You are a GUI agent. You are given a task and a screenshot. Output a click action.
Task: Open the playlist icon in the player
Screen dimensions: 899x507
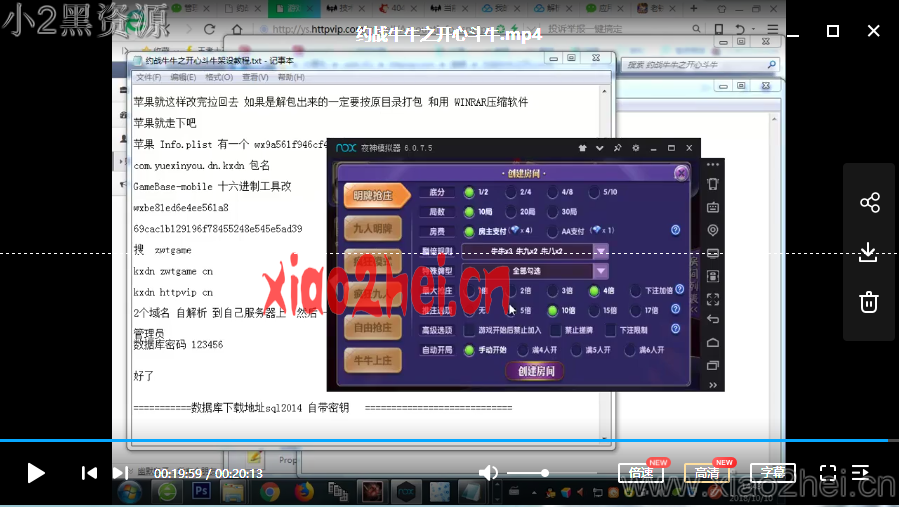click(x=861, y=473)
